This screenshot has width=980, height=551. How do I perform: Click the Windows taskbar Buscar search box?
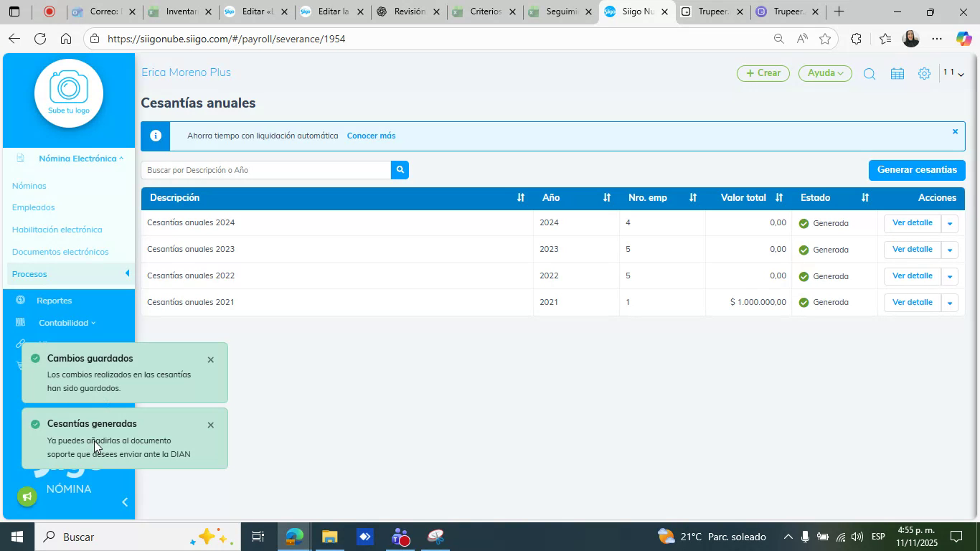[136, 537]
